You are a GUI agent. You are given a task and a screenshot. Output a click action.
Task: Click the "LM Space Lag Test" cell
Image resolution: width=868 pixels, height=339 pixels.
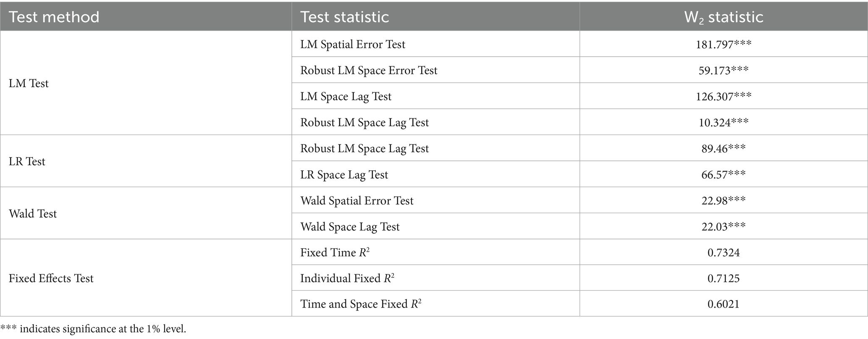tap(346, 96)
